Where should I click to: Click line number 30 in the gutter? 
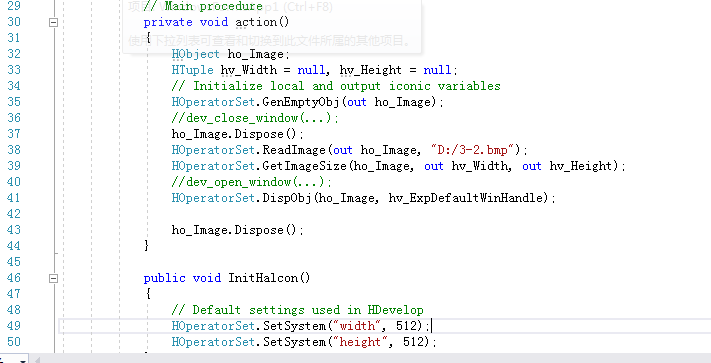point(14,22)
